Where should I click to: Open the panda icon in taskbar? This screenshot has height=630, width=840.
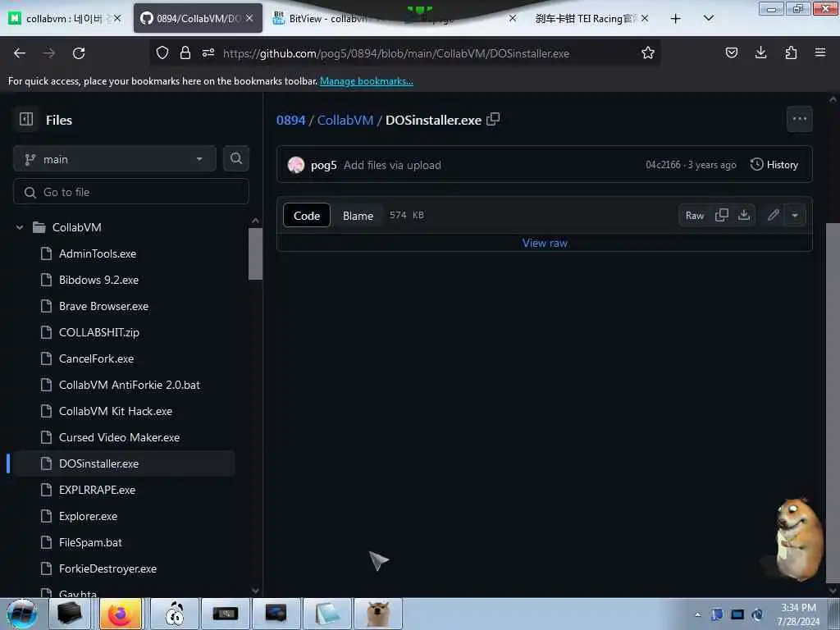tap(175, 614)
